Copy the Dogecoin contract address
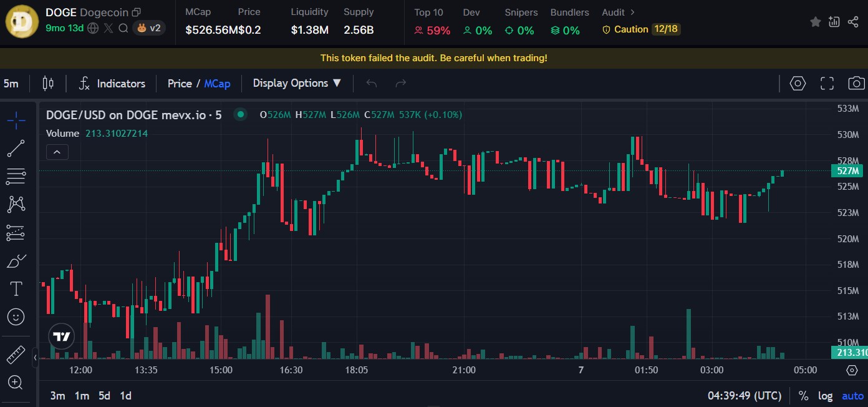The width and height of the screenshot is (868, 407). [137, 12]
